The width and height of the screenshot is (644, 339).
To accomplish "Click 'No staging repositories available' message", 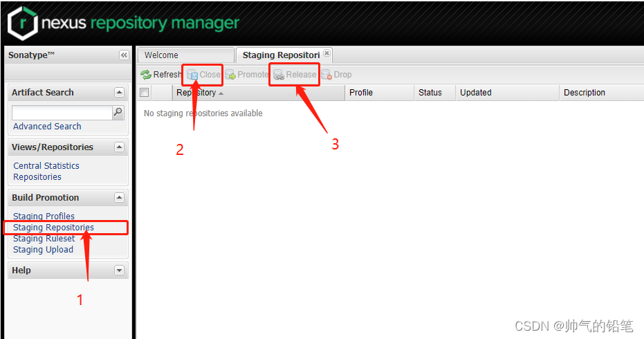I will click(203, 113).
